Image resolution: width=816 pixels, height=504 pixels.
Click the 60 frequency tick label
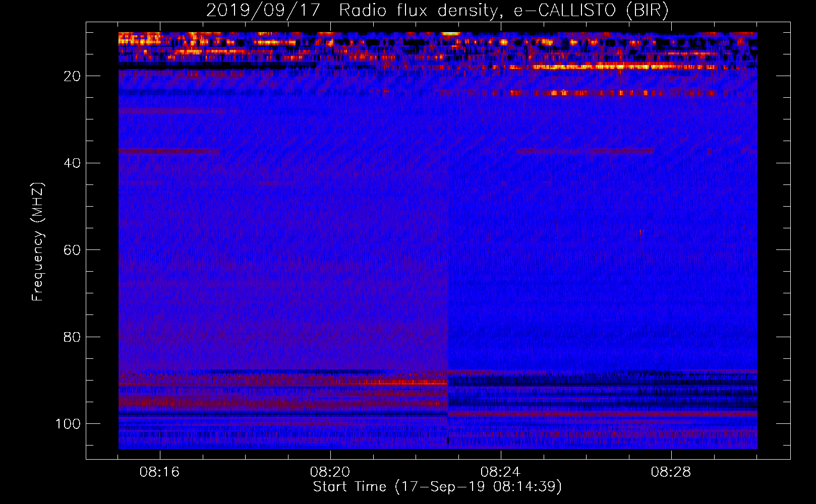tap(73, 250)
